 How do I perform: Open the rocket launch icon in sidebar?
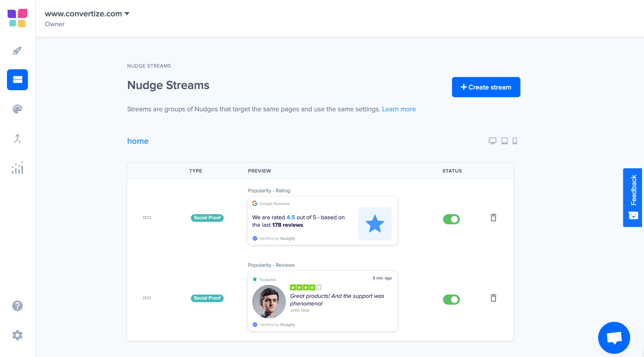(x=17, y=51)
